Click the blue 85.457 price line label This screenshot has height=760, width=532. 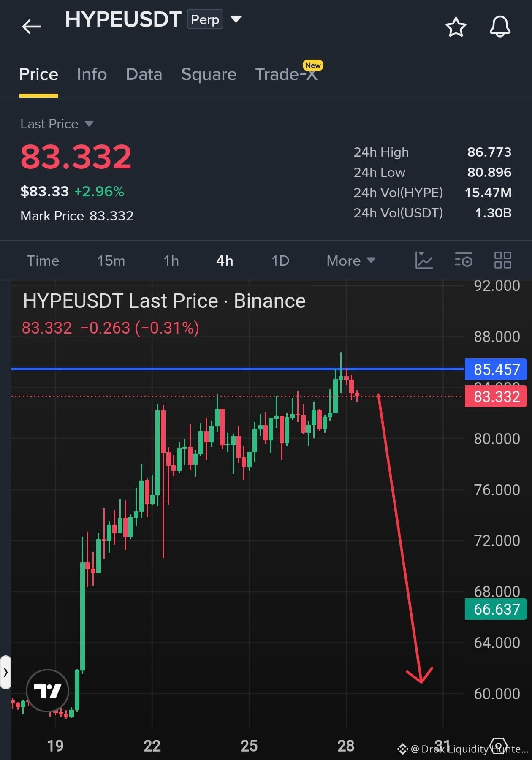496,369
